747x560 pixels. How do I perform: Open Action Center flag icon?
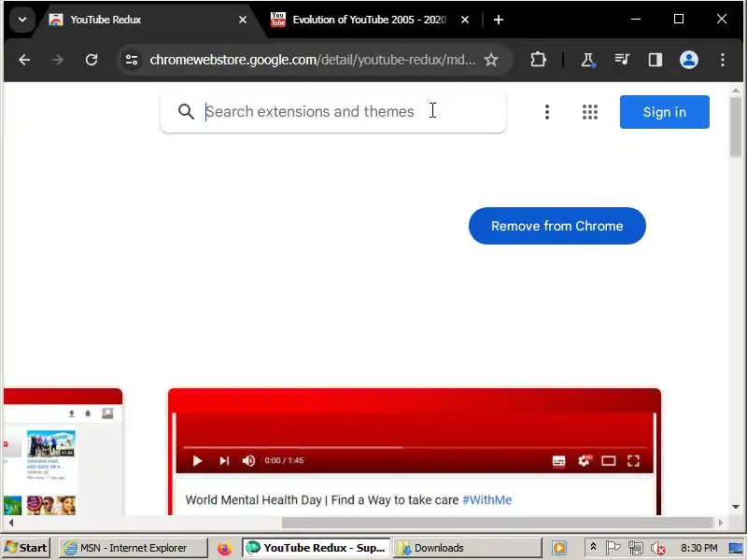(x=613, y=548)
